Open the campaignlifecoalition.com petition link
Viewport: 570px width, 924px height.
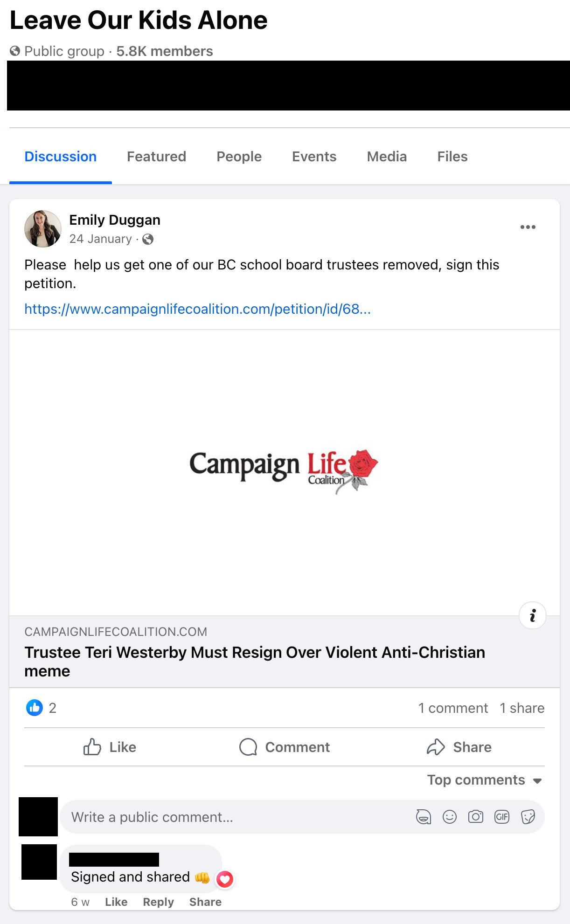[x=197, y=309]
